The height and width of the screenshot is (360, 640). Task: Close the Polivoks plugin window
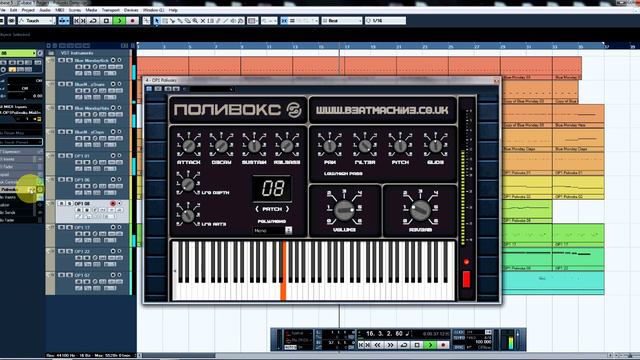496,80
